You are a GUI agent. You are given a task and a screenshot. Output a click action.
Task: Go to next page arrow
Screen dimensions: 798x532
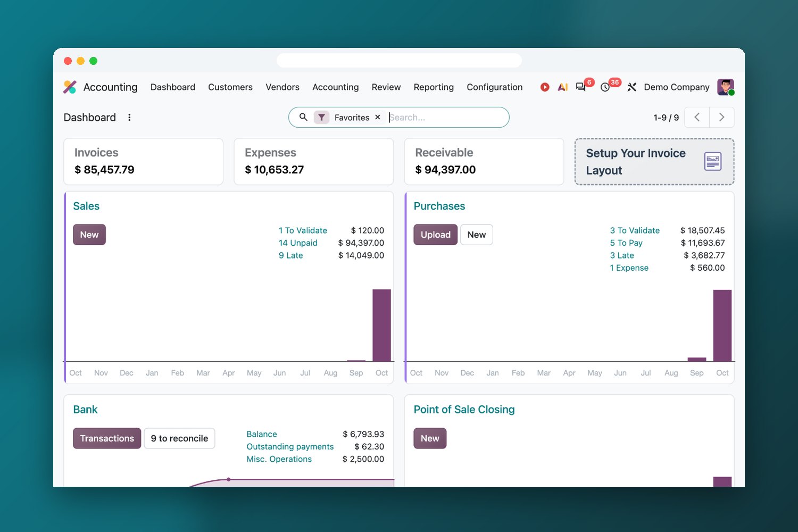(722, 117)
